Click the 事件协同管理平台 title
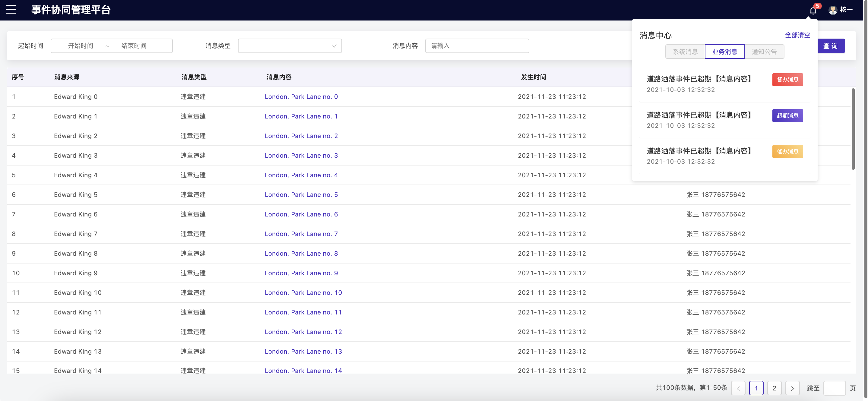The height and width of the screenshot is (401, 868). pos(71,10)
